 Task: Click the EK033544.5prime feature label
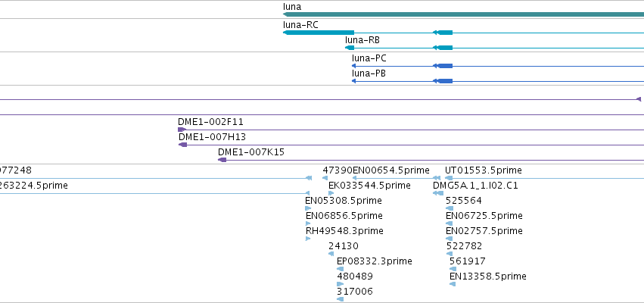point(369,186)
